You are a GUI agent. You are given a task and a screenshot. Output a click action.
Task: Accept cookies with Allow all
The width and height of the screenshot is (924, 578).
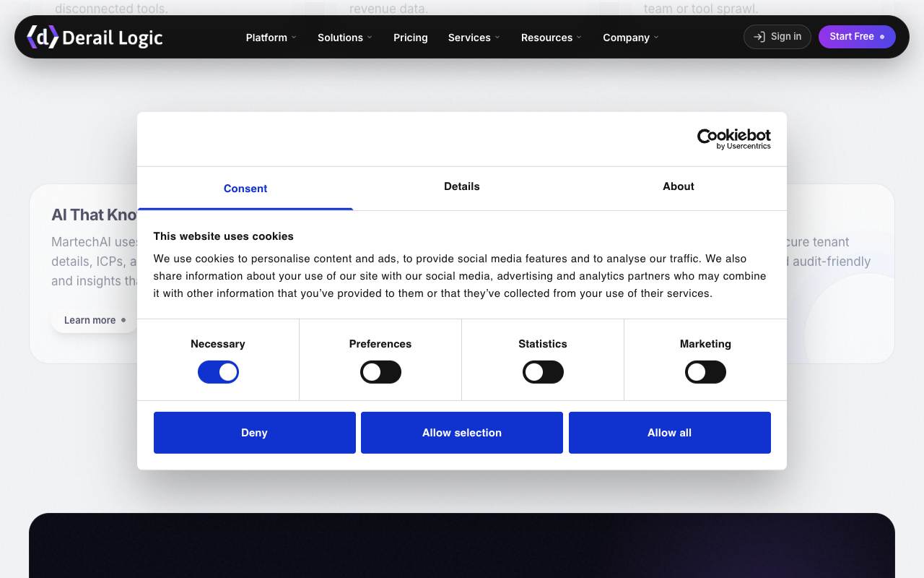click(670, 433)
